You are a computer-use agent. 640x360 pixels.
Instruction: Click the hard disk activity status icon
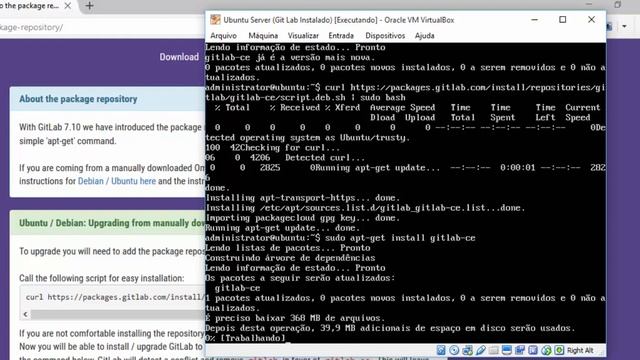(x=441, y=350)
